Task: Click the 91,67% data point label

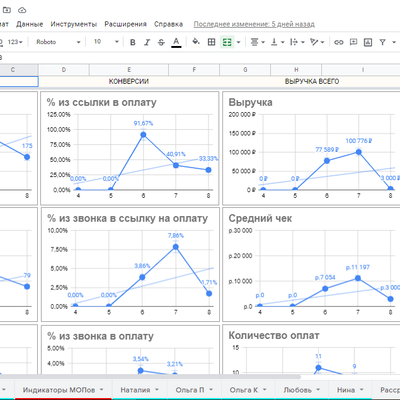Action: [x=143, y=123]
